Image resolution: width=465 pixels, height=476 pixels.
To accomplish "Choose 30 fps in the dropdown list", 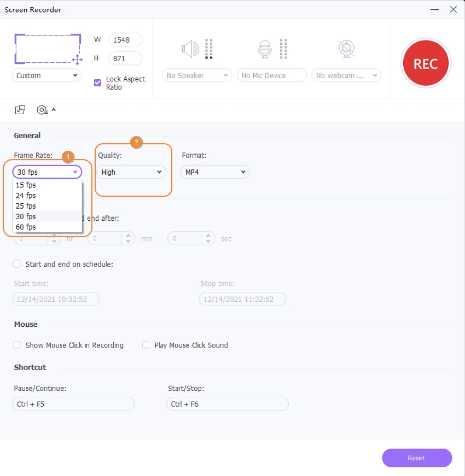I will coord(48,216).
